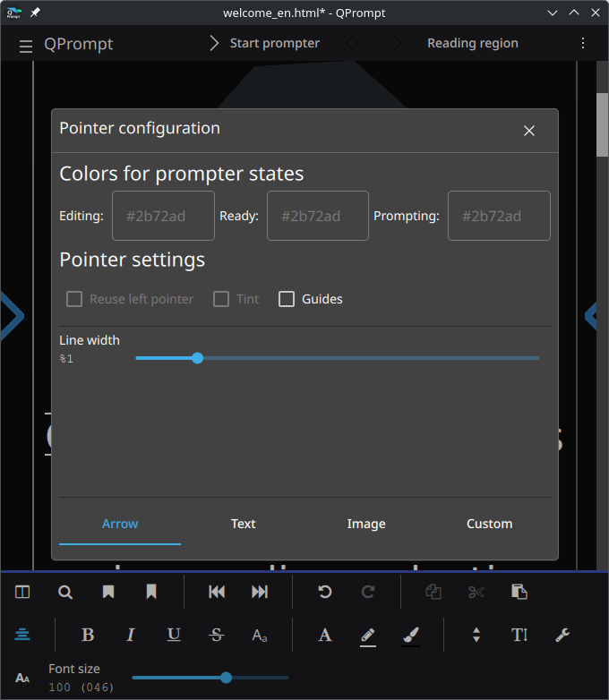Viewport: 609px width, 700px height.
Task: Toggle bold formatting
Action: 88,635
